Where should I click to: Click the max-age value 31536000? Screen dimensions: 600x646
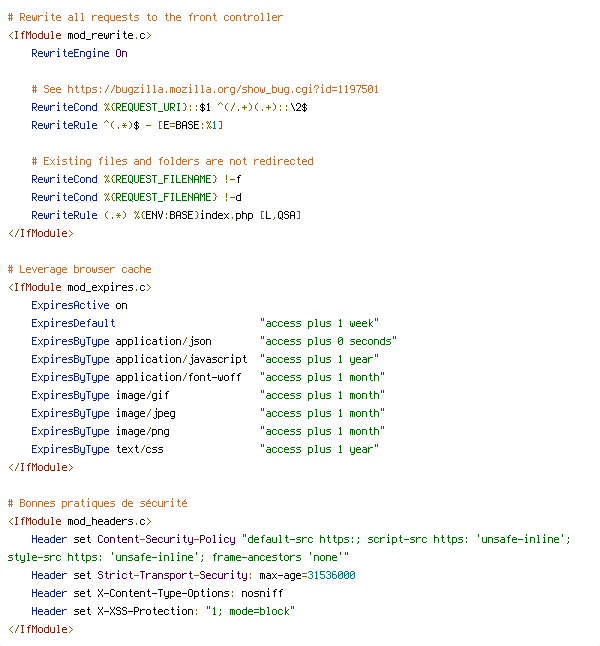click(331, 576)
